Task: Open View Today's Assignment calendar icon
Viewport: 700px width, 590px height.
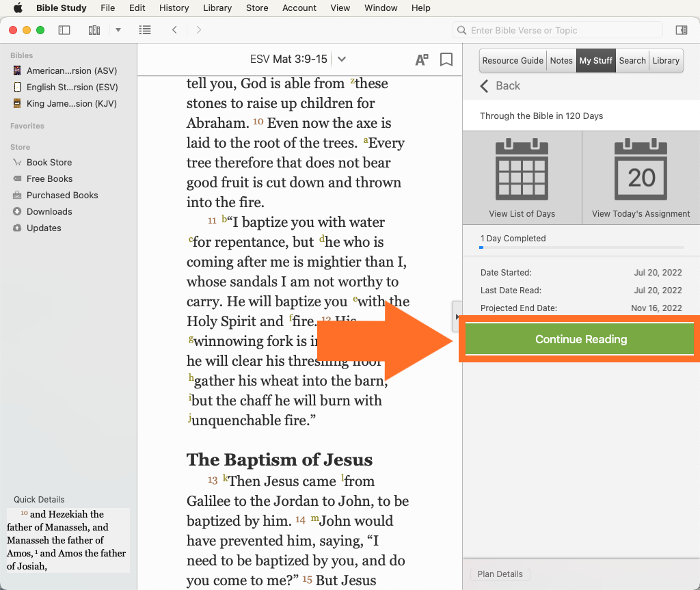Action: pyautogui.click(x=641, y=177)
